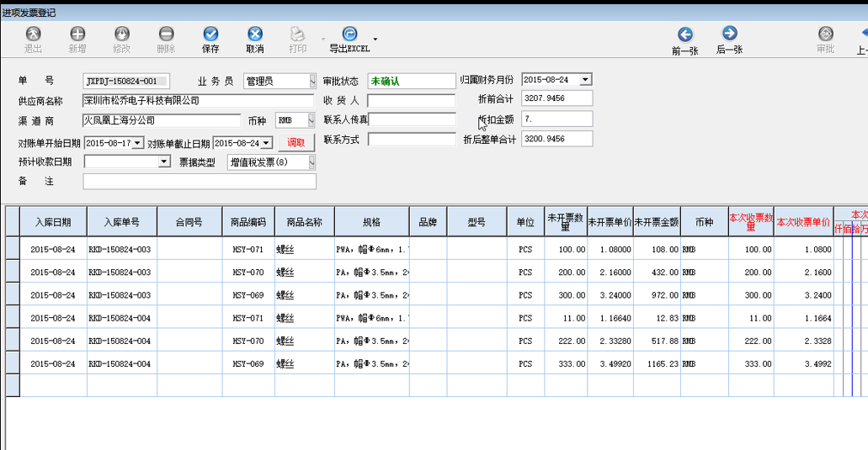868x450 pixels.
Task: Click the 未开票金额 cell 517.88
Action: coord(657,341)
